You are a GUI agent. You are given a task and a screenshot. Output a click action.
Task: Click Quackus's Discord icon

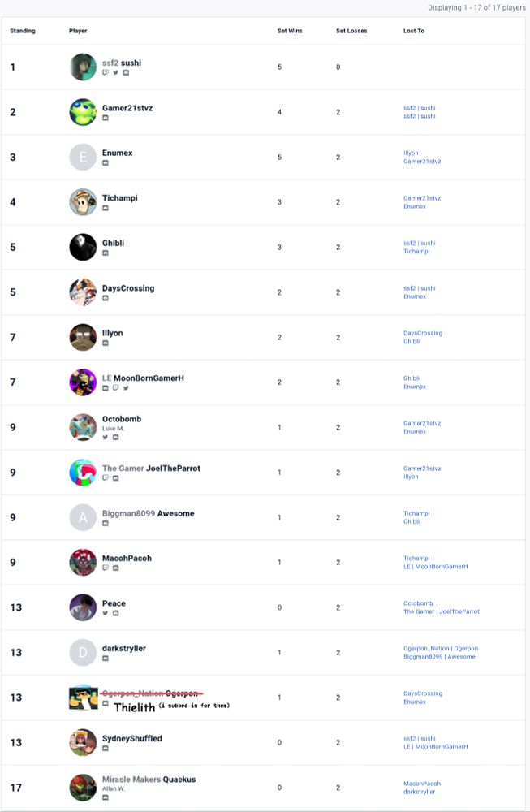106,797
